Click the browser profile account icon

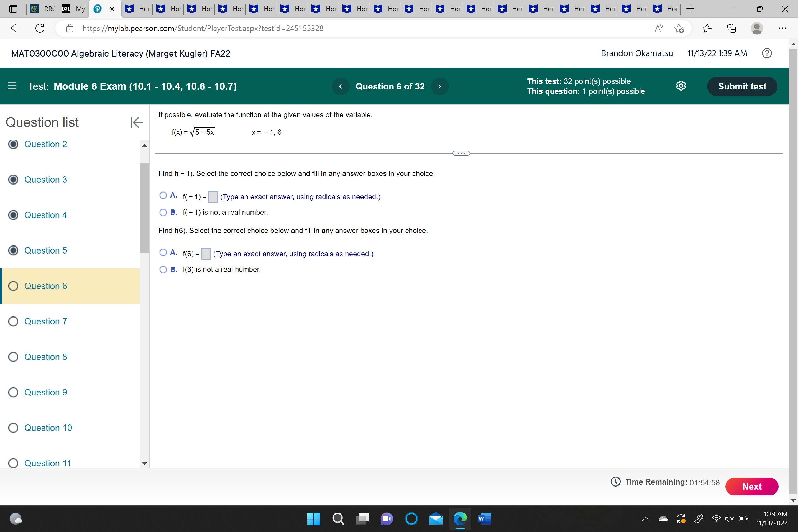(x=757, y=29)
